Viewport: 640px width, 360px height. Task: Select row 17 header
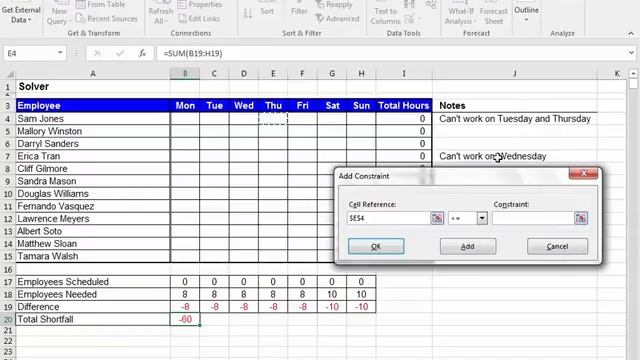pos(8,282)
